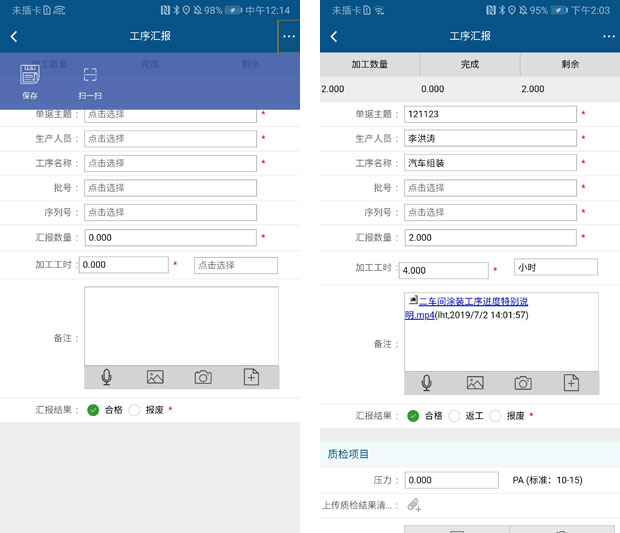Screen dimensions: 620x533
Task: Select the 返工 radio option
Action: click(x=455, y=416)
